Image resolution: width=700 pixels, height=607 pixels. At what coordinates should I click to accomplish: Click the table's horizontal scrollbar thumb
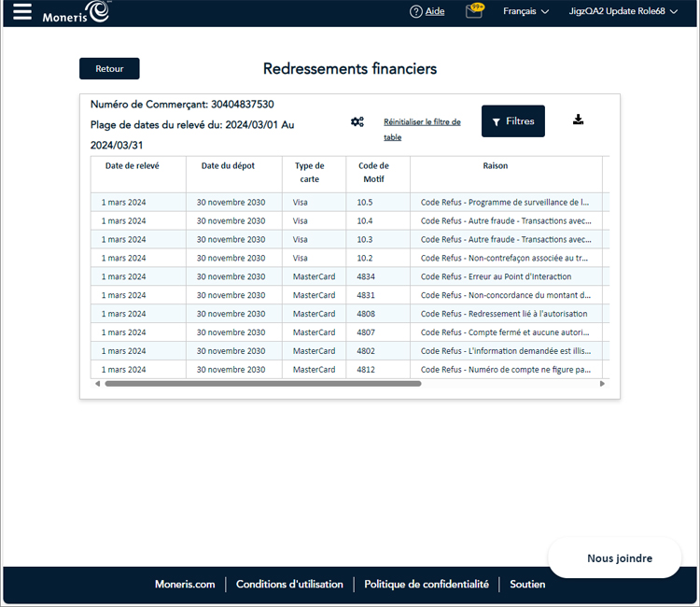tap(262, 384)
